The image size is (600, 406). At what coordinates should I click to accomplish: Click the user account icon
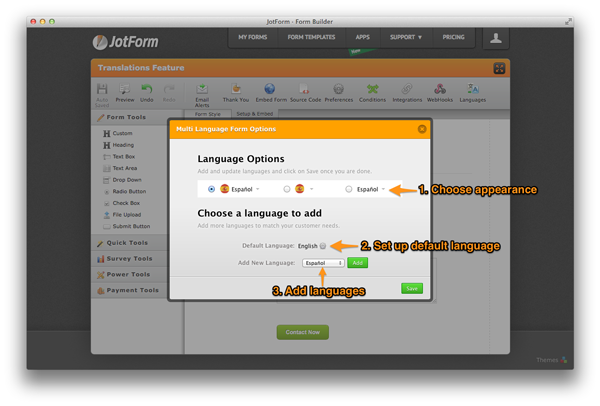point(496,38)
